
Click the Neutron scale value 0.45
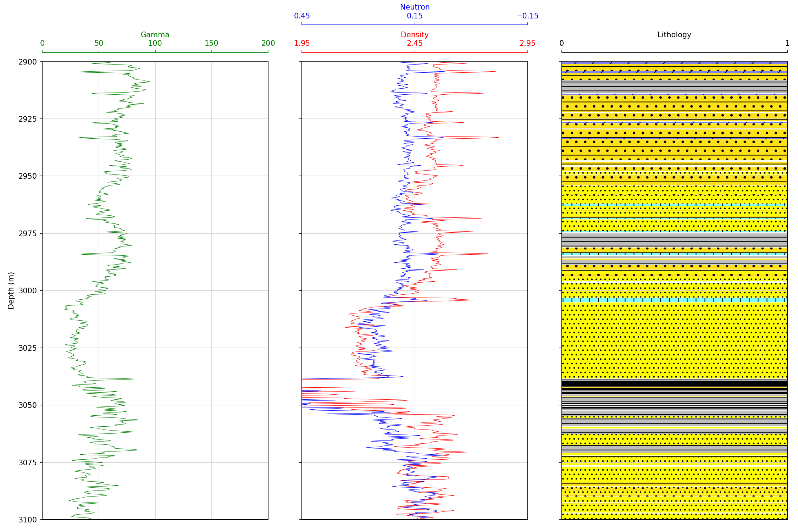(x=302, y=16)
